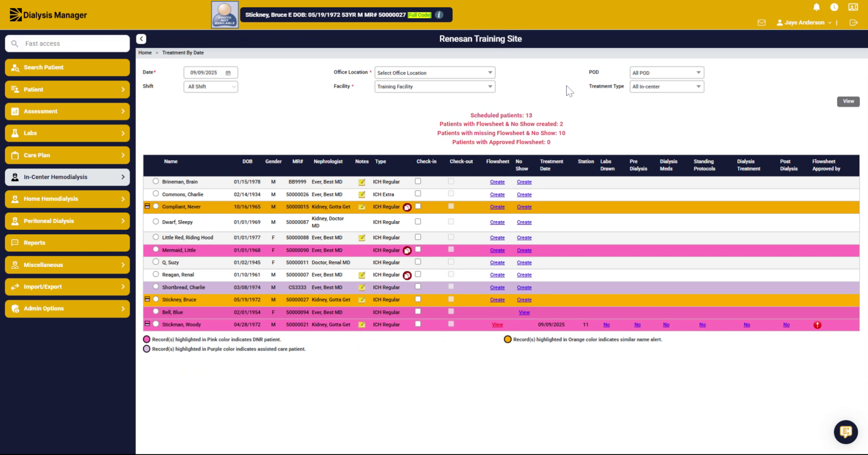Open the notifications bell icon
The image size is (868, 455).
[x=816, y=7]
